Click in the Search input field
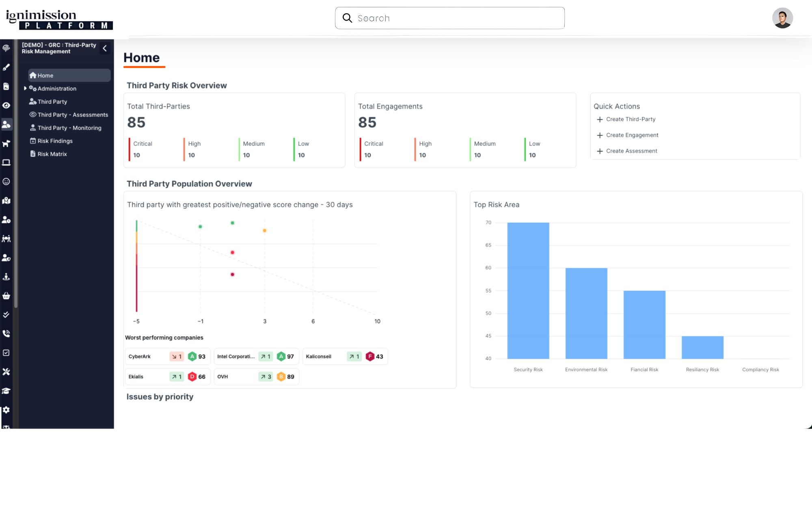 (x=455, y=18)
